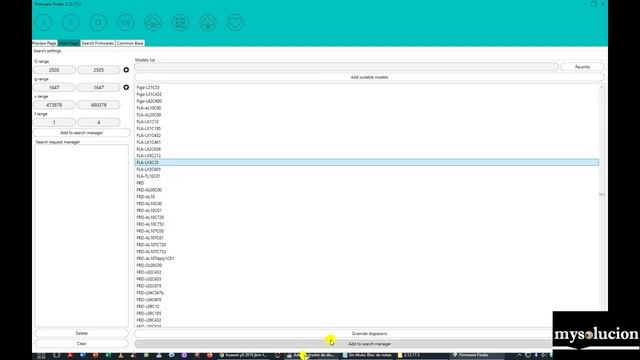
Task: Open the Common Base tab
Action: [130, 43]
